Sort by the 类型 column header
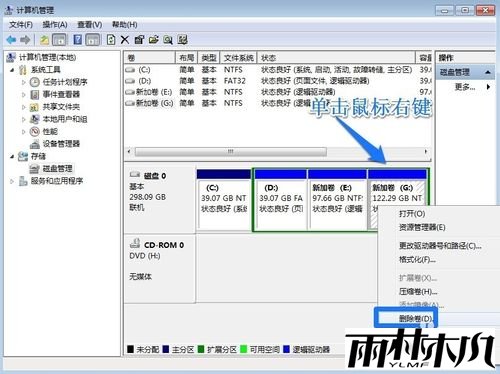Image resolution: width=500 pixels, height=374 pixels. click(209, 58)
